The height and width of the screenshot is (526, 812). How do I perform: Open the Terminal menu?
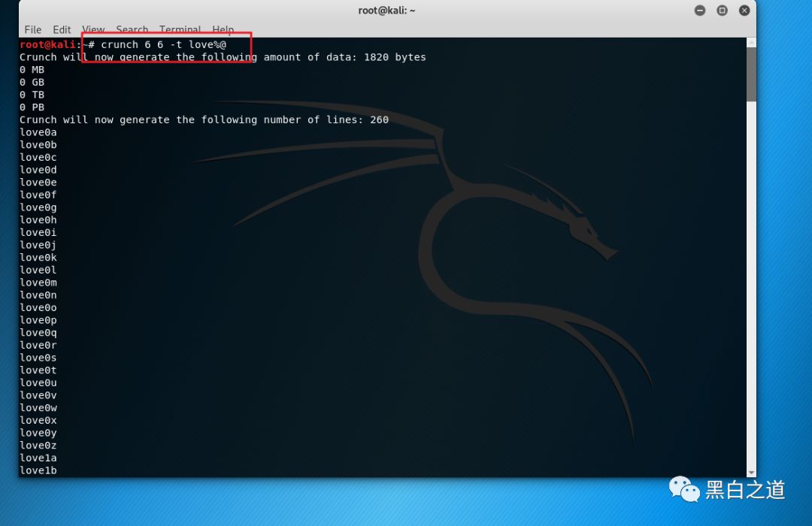click(x=180, y=29)
